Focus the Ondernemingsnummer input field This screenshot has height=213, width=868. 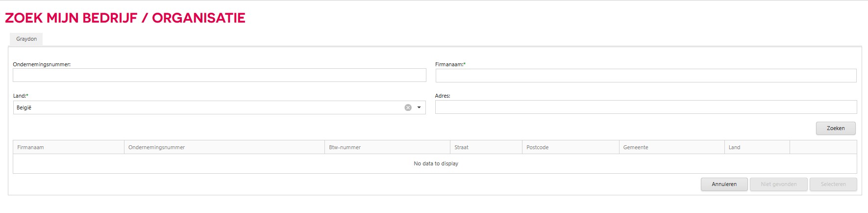click(220, 75)
